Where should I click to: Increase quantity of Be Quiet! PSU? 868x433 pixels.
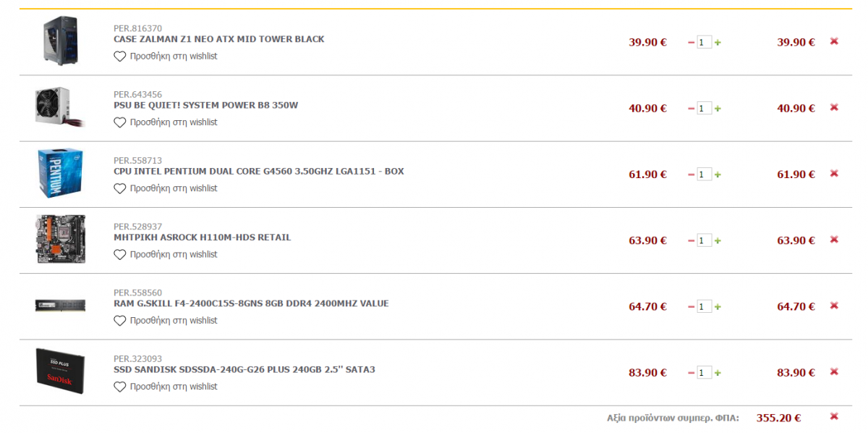tap(718, 109)
